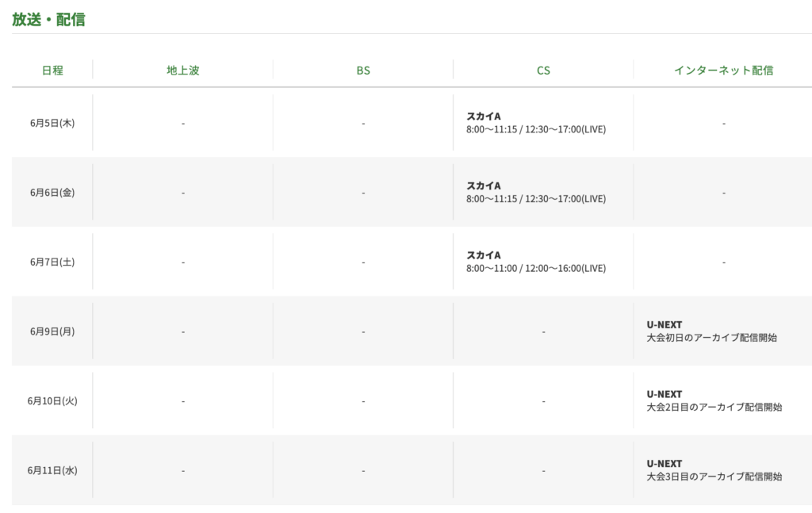Click the 放送・配信 section heading
812x513 pixels.
tap(48, 20)
